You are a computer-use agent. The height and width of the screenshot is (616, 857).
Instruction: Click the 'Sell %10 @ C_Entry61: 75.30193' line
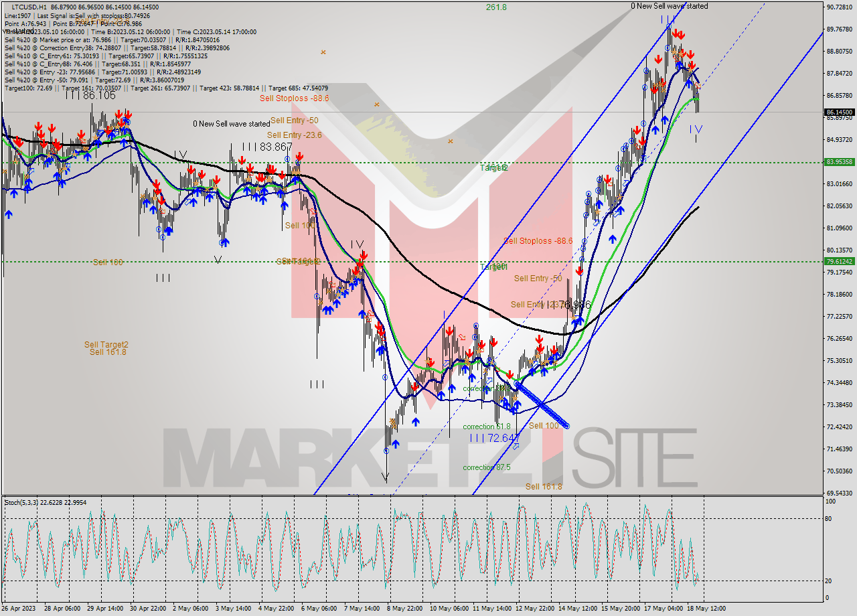click(x=106, y=56)
